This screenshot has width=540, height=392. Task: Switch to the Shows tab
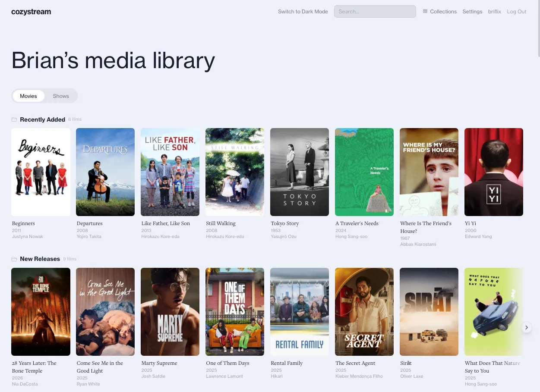[61, 96]
